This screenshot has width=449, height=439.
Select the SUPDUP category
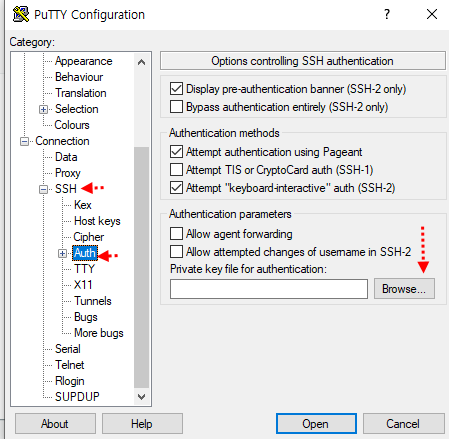[x=77, y=397]
